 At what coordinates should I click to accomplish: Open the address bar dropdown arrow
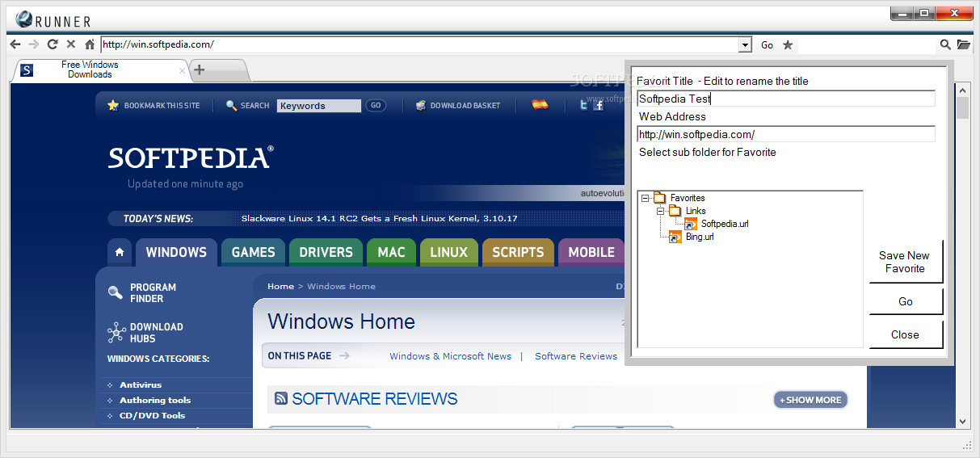pos(746,45)
